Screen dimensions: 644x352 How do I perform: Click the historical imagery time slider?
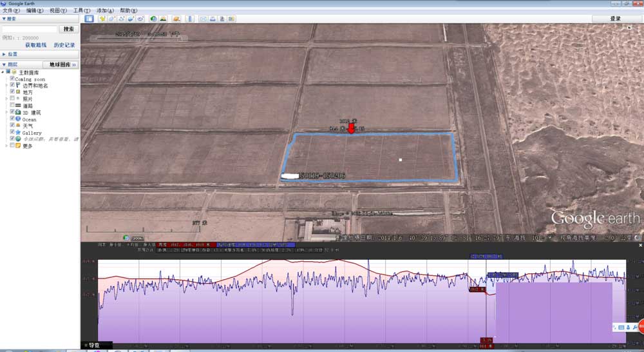coord(139,38)
